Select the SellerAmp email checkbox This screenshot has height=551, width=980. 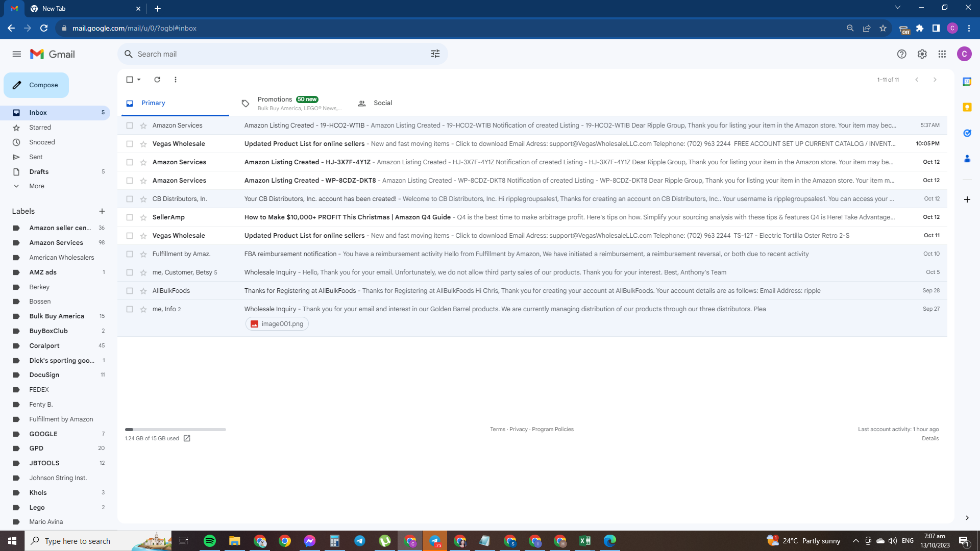[x=130, y=217]
